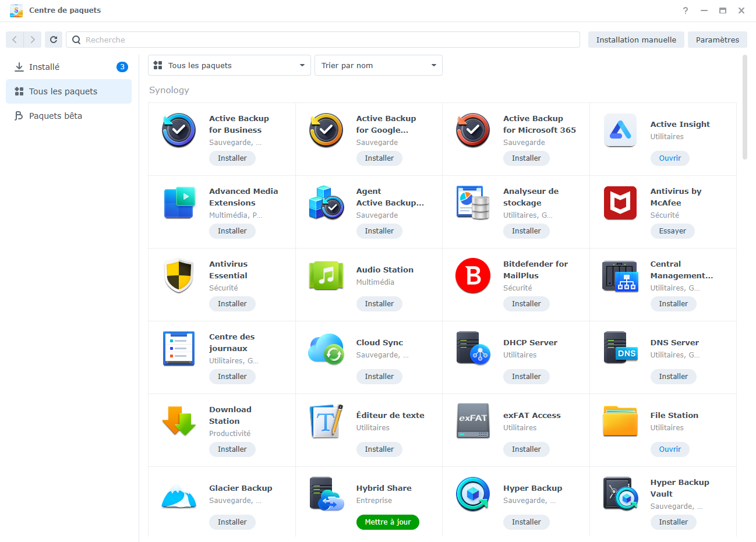Open the Tous les paquets filter dropdown

click(229, 65)
